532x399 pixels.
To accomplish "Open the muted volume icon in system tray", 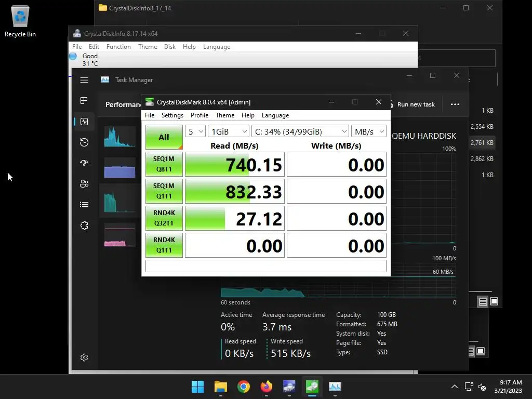I will click(x=482, y=387).
